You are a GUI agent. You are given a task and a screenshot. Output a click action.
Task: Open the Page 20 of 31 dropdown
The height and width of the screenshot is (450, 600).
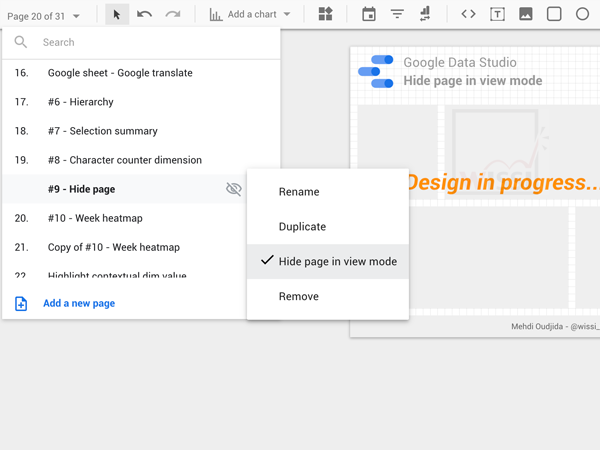coord(44,16)
